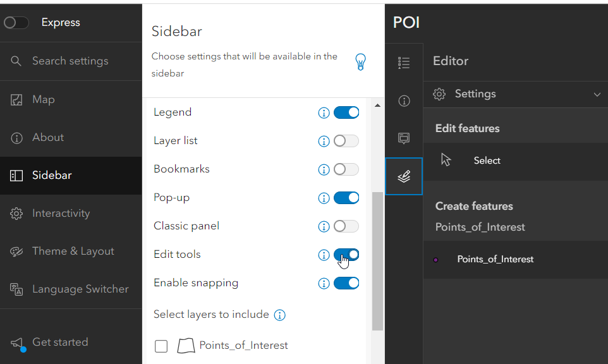
Task: Click the Settings gear icon in Editor panel
Action: 439,94
